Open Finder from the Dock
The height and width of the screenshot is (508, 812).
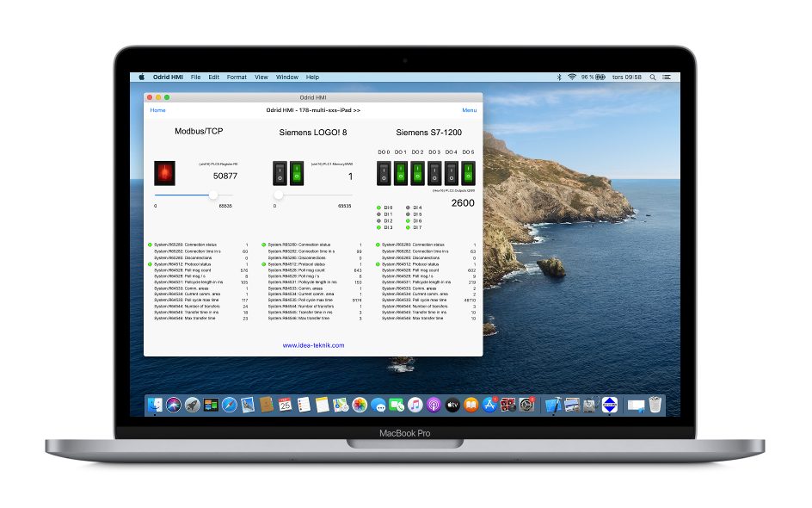155,405
